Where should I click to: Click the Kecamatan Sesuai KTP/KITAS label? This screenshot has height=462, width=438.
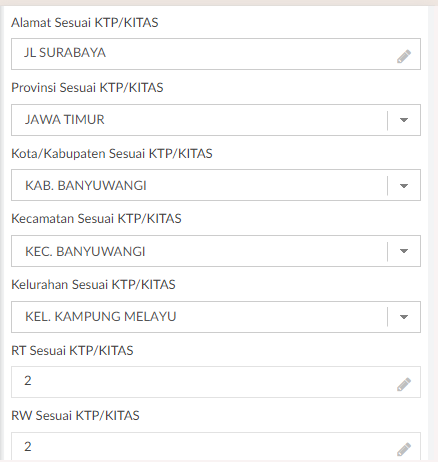(96, 219)
